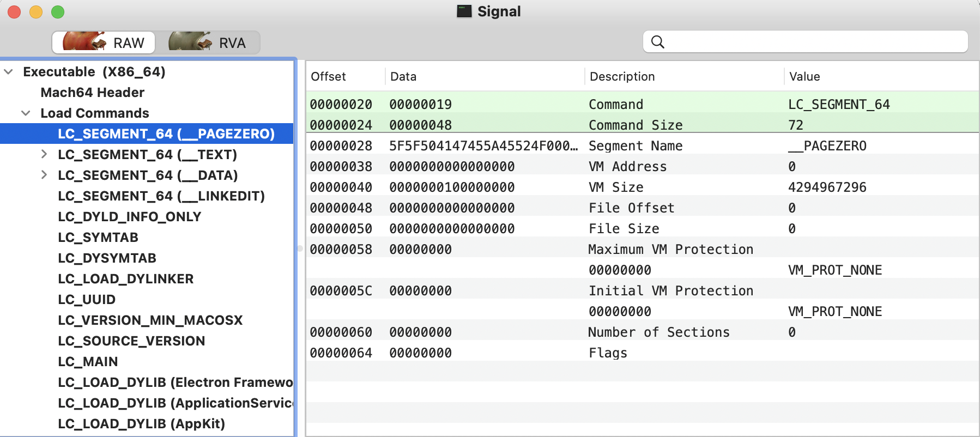Select LC_LOAD_DYLIB (AppKit) entry
Screen dimensions: 980x437
(141, 424)
